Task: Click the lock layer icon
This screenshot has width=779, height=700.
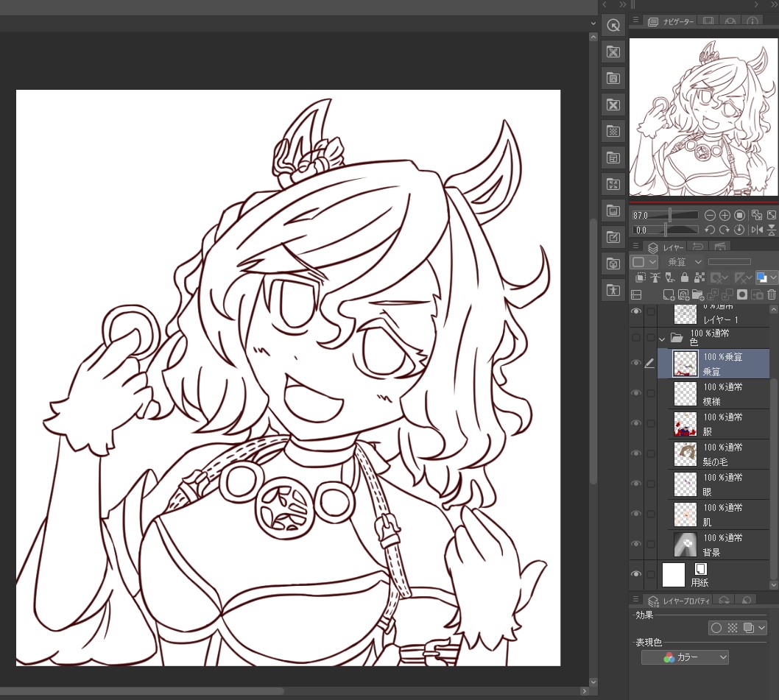Action: pos(685,278)
